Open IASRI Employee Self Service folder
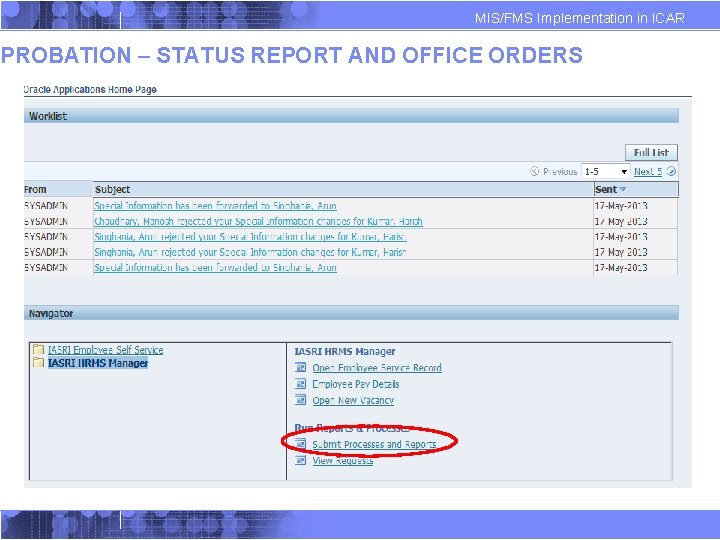The image size is (720, 540). 106,350
